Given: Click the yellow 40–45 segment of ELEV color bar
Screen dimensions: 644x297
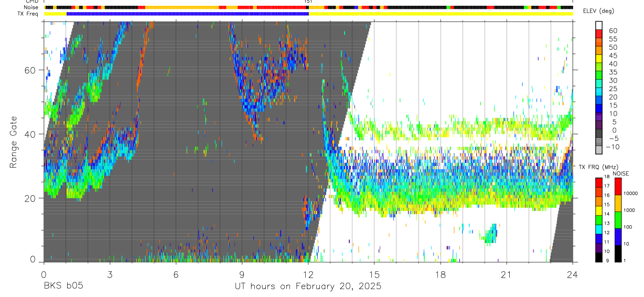Looking at the screenshot, I should click(x=599, y=60).
